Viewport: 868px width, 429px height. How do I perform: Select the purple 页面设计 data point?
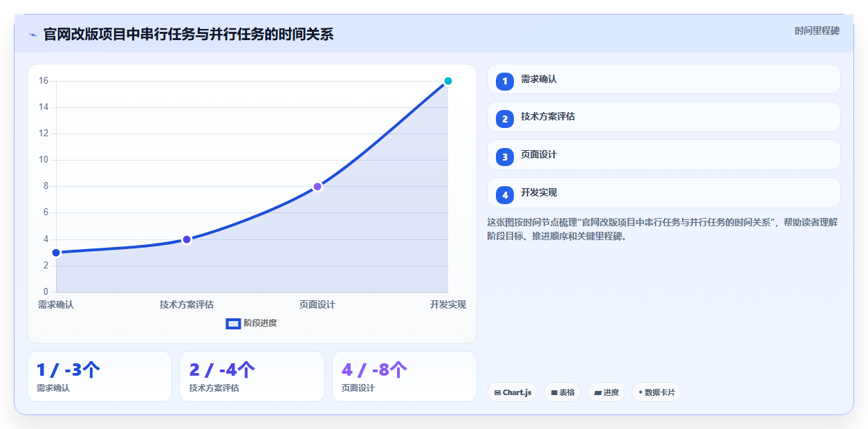[x=317, y=187]
